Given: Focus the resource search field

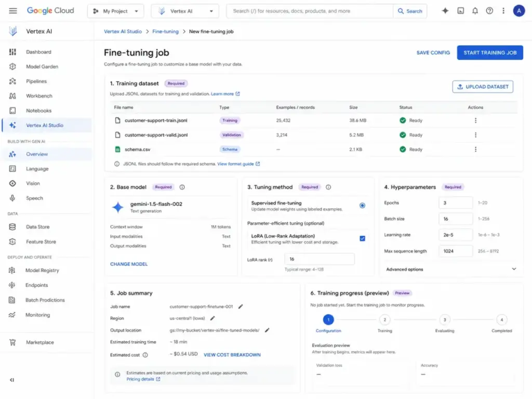Looking at the screenshot, I should (x=310, y=11).
